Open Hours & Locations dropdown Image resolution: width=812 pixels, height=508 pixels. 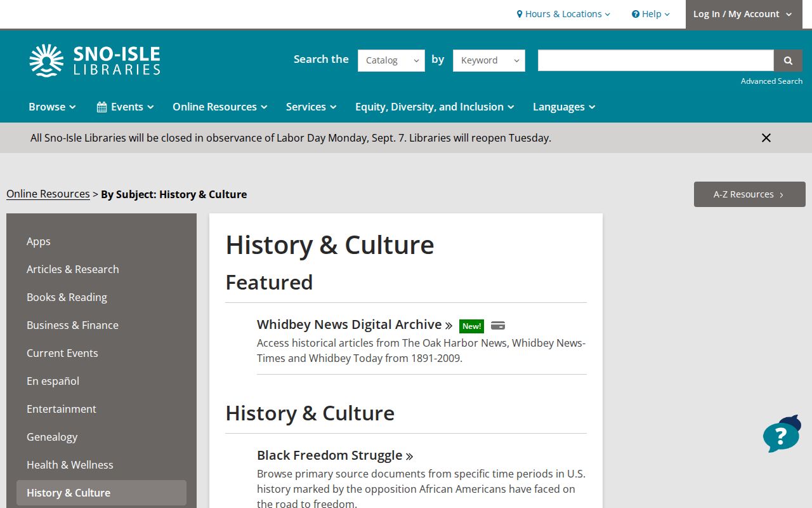coord(563,14)
